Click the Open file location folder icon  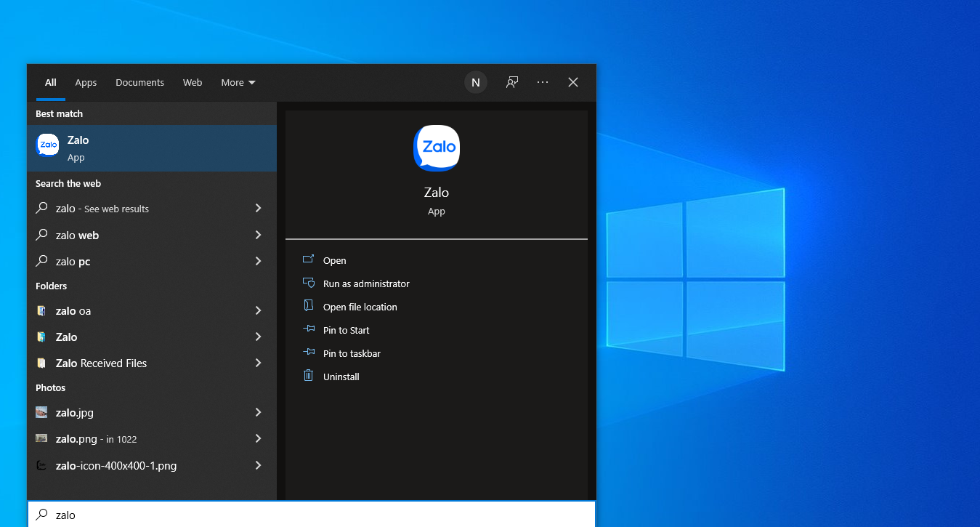[x=308, y=306]
